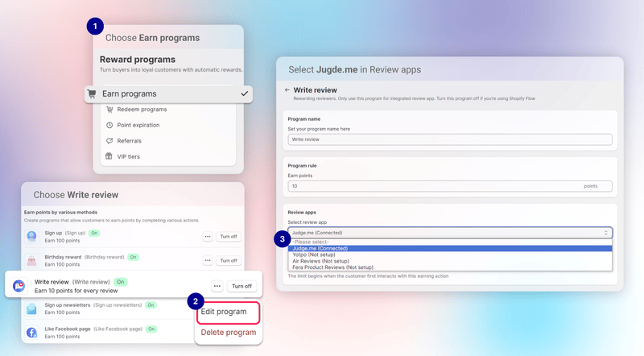The width and height of the screenshot is (644, 356).
Task: Click the Birthday reward row title
Action: pyautogui.click(x=63, y=257)
